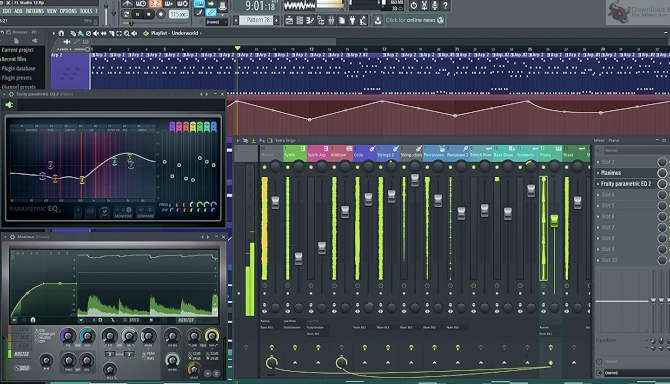Open the OPTIONS menu
Image resolution: width=670 pixels, height=384 pixels.
coord(68,11)
